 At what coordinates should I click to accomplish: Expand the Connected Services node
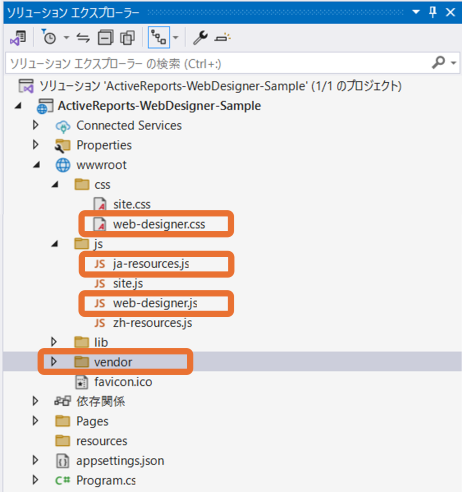tap(36, 125)
